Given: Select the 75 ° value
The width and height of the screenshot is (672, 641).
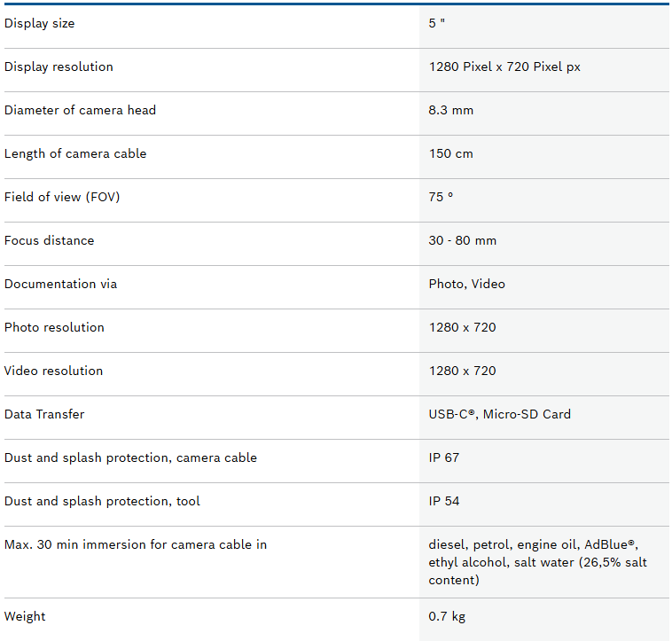Looking at the screenshot, I should [x=441, y=198].
